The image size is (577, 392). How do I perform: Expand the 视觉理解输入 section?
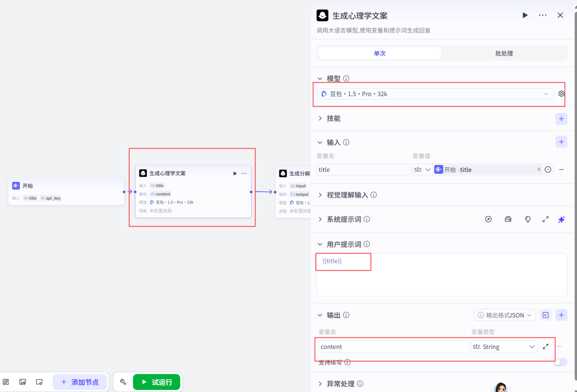pyautogui.click(x=320, y=195)
